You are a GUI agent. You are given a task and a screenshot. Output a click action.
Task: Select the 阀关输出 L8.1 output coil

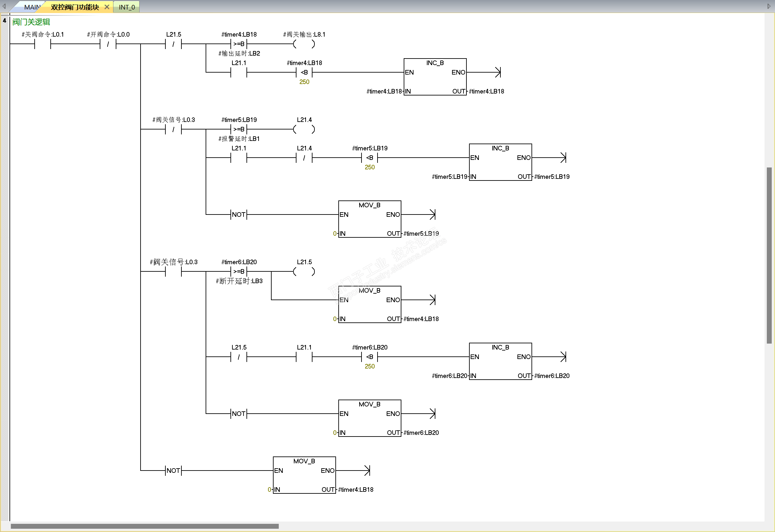coord(304,44)
